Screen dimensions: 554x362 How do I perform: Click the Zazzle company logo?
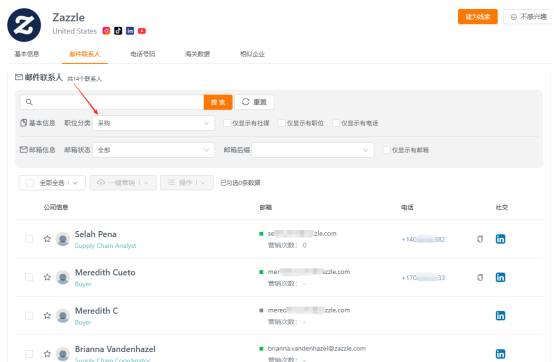[x=24, y=25]
